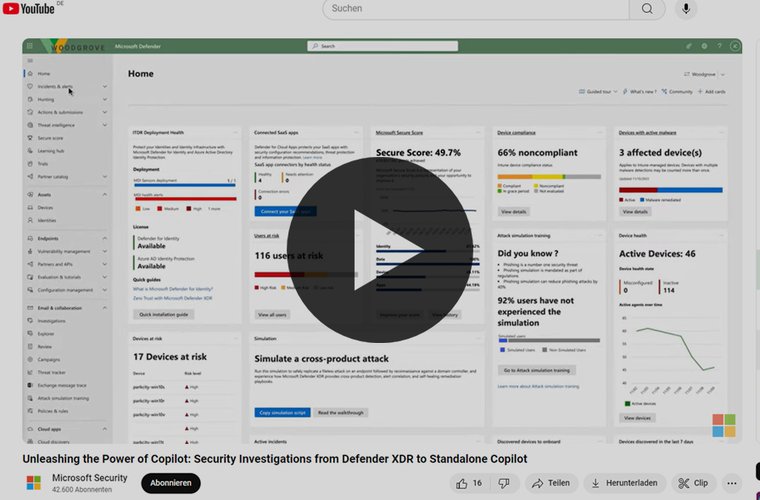Click Go to Attack simulation training button
Screen dimensions: 760x500
[x=537, y=370]
